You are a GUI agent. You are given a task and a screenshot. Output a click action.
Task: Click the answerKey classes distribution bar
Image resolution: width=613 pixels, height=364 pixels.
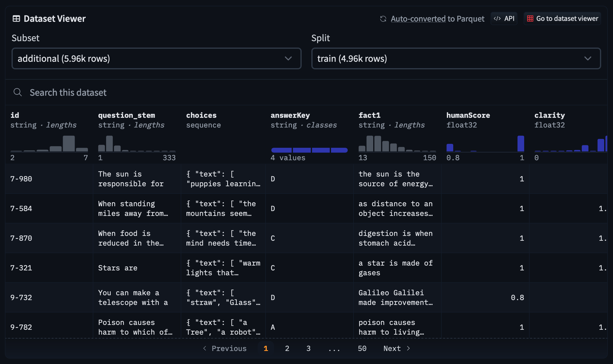(x=309, y=150)
